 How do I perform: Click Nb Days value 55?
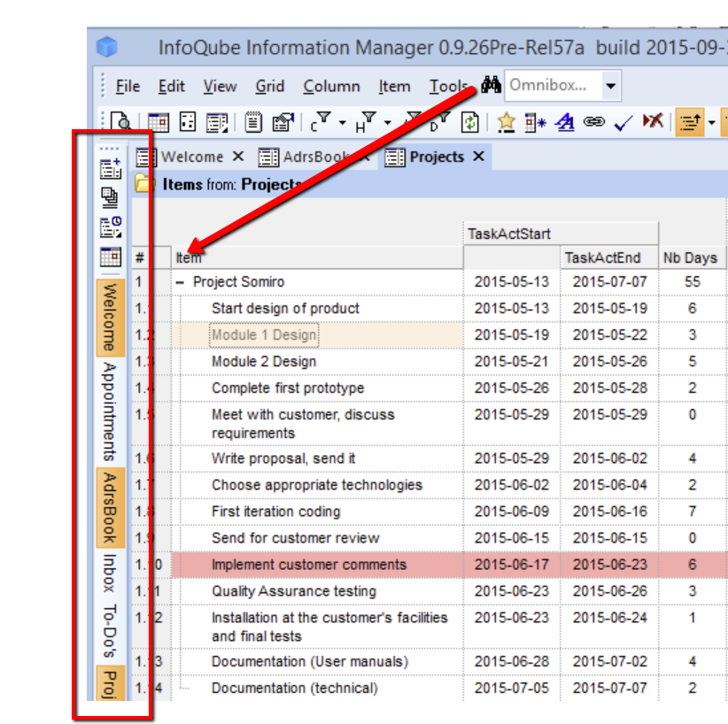[x=692, y=281]
